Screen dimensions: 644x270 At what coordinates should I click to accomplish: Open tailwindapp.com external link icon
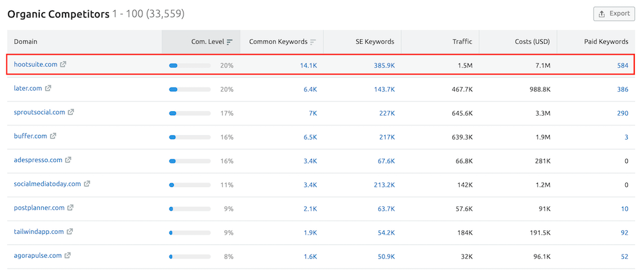click(70, 231)
